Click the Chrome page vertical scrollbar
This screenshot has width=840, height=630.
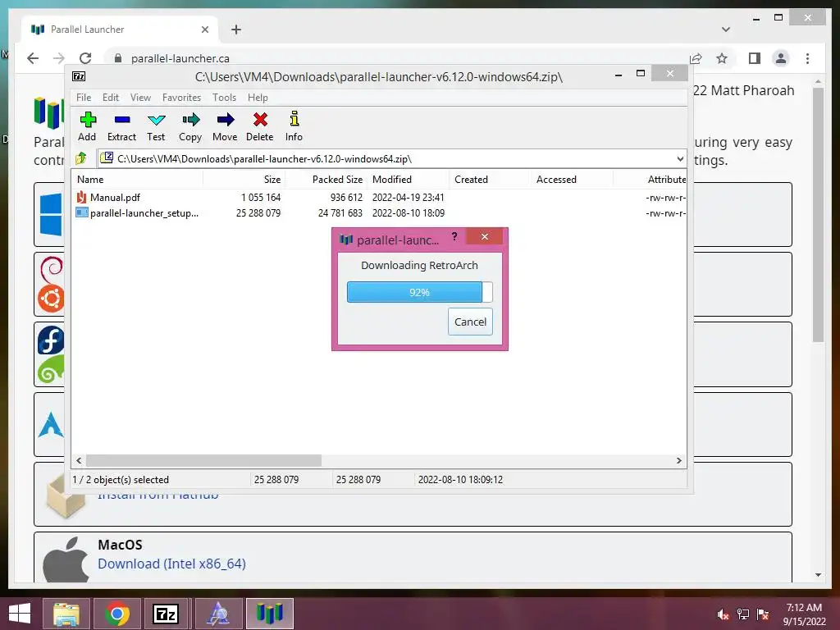point(818,214)
